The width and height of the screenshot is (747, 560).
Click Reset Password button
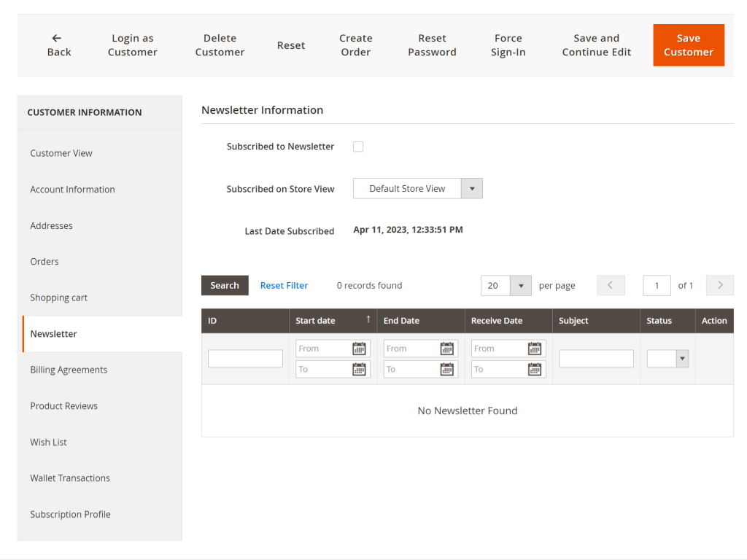tap(432, 45)
